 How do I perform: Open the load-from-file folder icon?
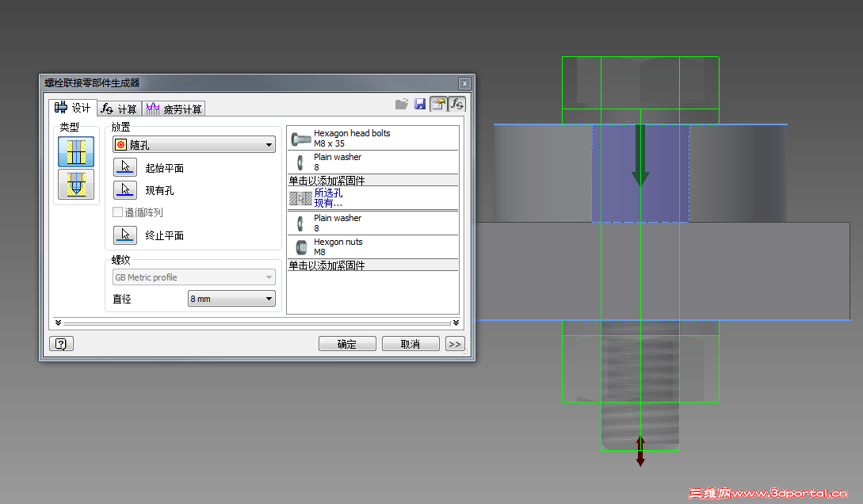coord(402,104)
